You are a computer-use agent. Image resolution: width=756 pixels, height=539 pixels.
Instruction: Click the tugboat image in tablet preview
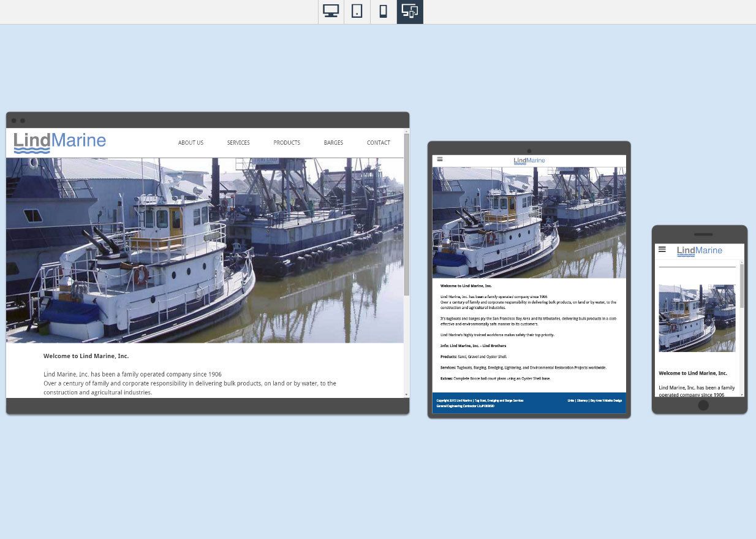[x=529, y=223]
